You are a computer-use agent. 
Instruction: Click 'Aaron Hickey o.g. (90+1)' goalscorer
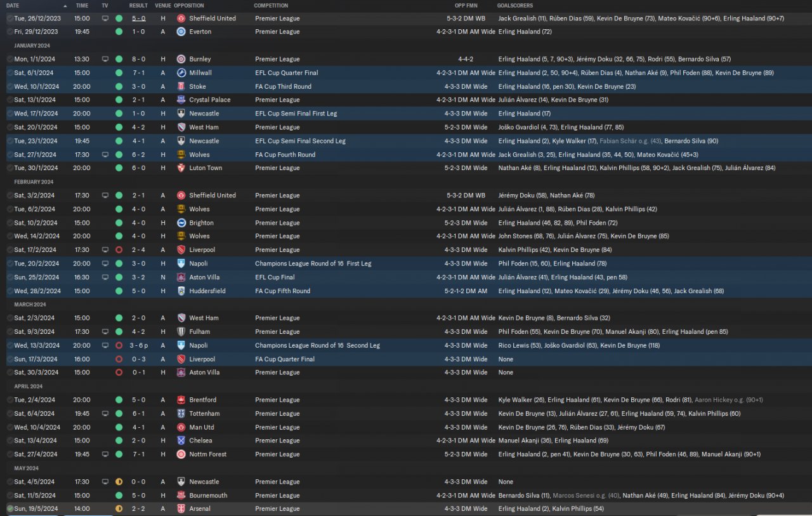pos(729,400)
